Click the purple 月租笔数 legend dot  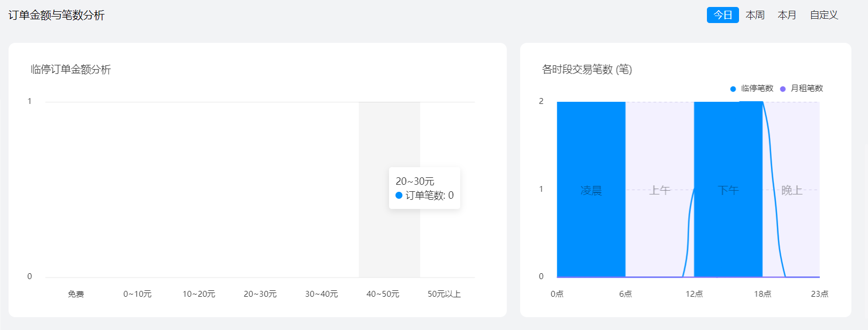click(x=783, y=89)
